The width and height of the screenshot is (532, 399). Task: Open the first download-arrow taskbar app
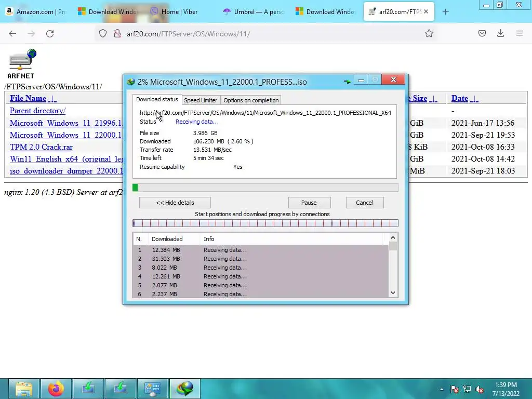click(88, 389)
